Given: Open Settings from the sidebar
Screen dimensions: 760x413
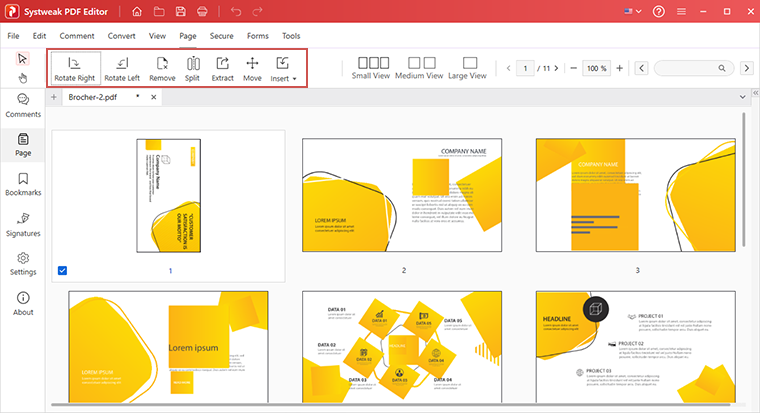Looking at the screenshot, I should coord(23,264).
